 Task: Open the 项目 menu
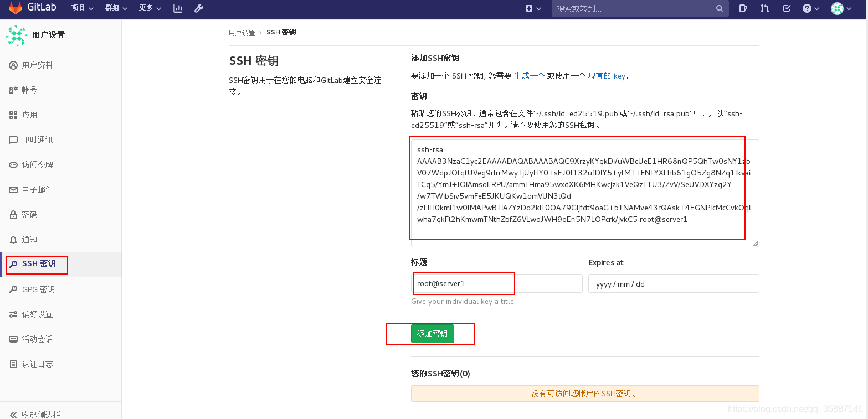81,8
